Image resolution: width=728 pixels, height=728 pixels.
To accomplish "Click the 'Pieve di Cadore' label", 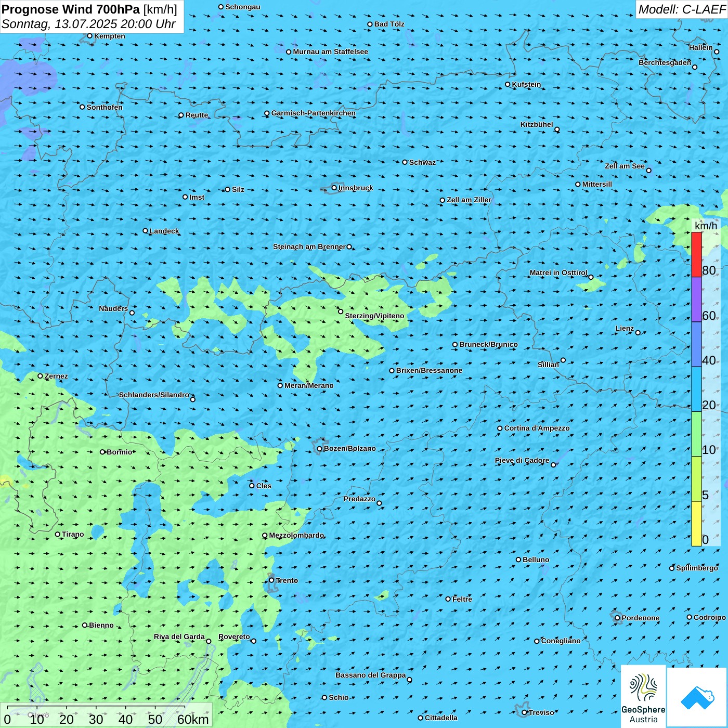I will pos(522,460).
